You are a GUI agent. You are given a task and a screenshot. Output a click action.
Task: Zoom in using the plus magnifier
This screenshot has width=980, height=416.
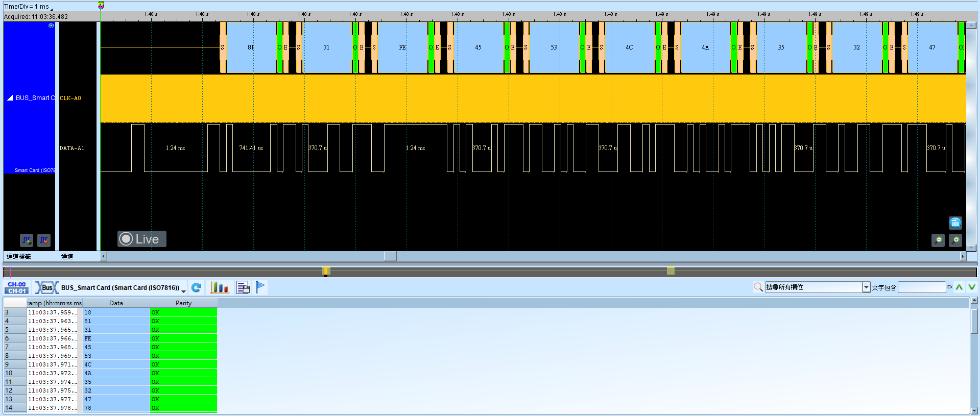point(955,240)
